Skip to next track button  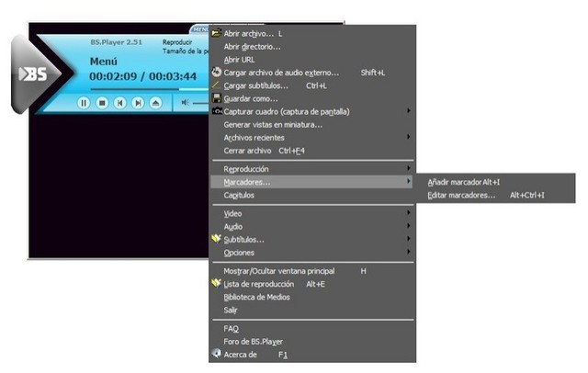[x=138, y=103]
